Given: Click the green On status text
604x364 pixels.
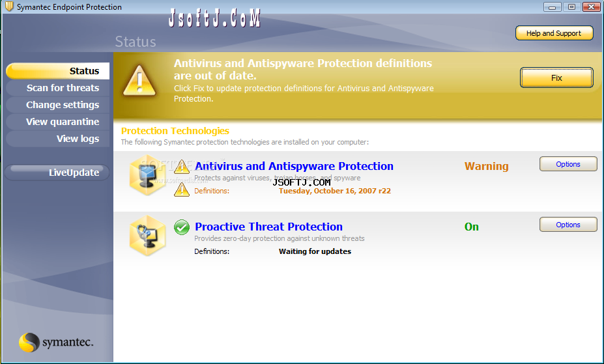Looking at the screenshot, I should pyautogui.click(x=472, y=227).
